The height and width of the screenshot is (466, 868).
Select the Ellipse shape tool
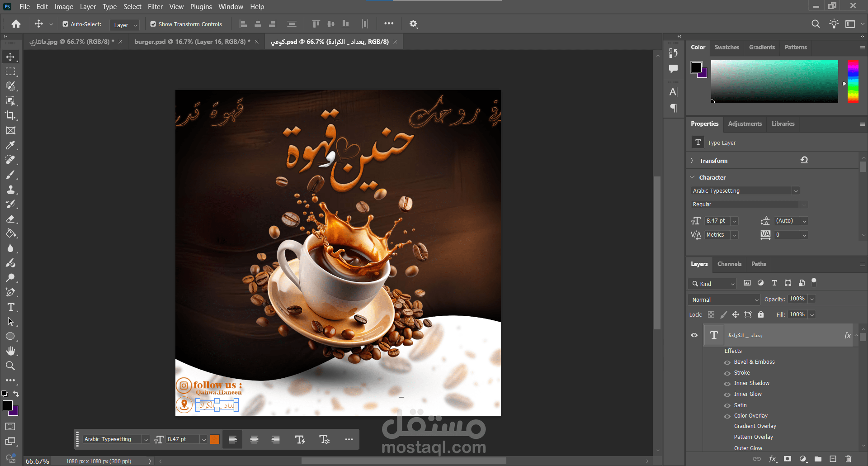10,336
